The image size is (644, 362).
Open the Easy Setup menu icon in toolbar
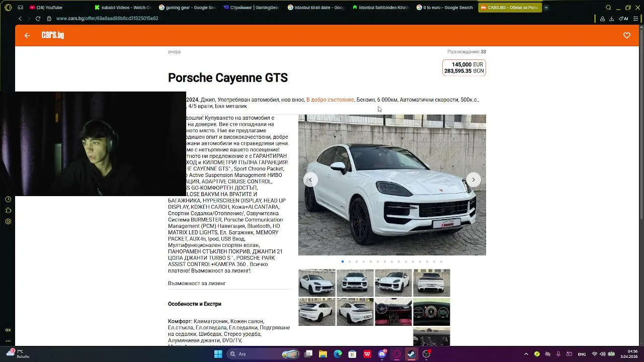(x=635, y=19)
